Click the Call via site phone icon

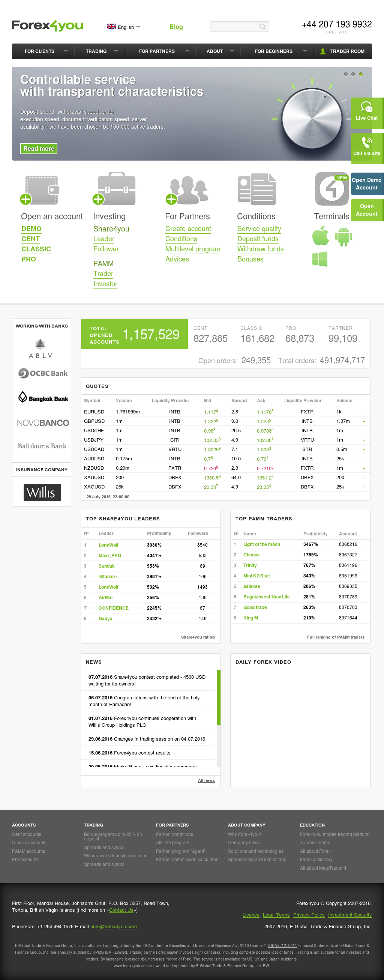366,142
